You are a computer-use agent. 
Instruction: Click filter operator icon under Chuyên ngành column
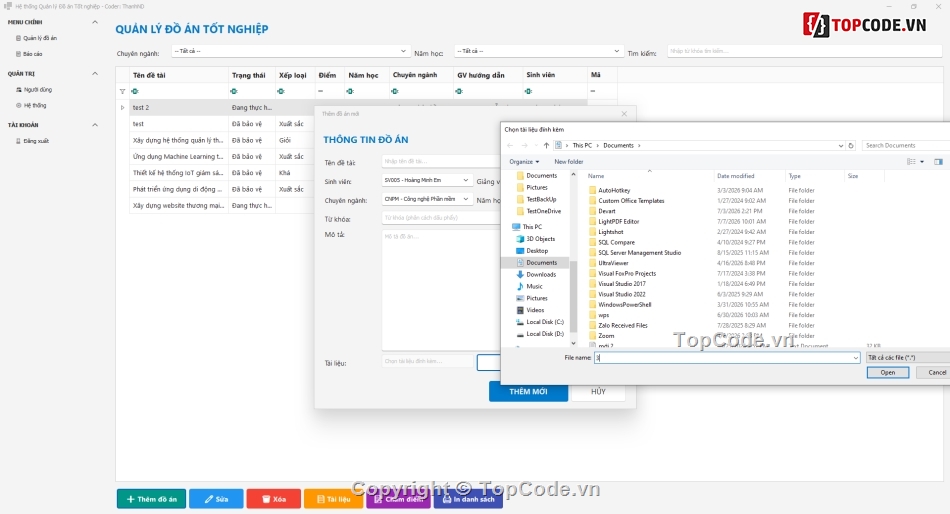[395, 92]
